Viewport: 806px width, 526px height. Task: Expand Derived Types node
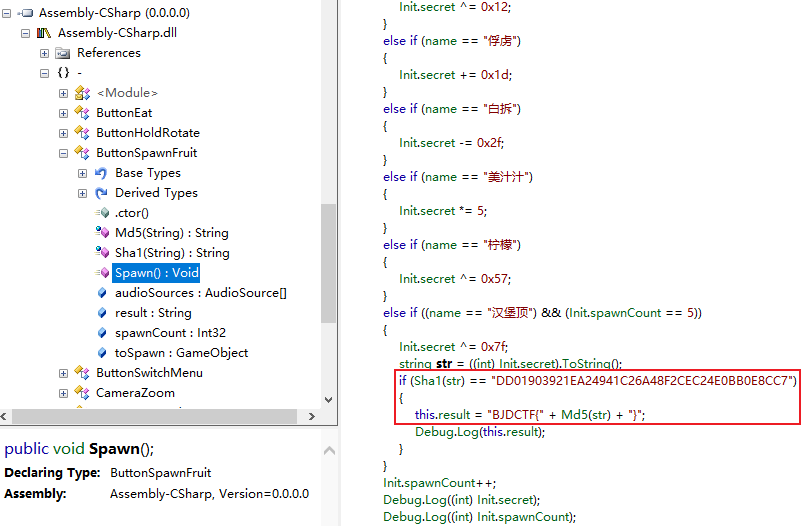82,193
